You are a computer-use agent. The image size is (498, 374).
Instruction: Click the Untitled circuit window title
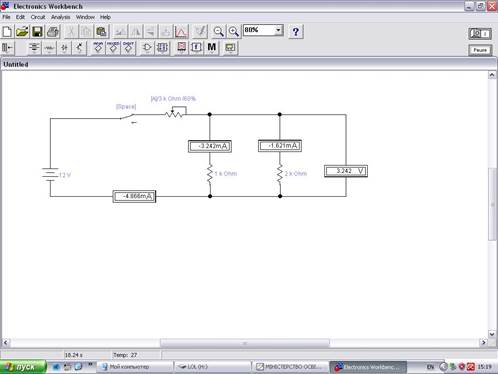[x=16, y=64]
